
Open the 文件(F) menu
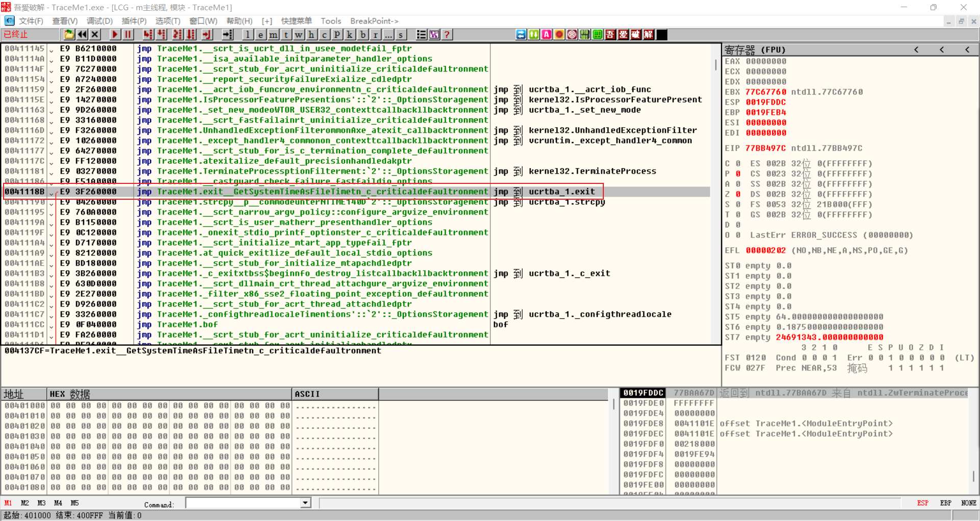tap(31, 21)
